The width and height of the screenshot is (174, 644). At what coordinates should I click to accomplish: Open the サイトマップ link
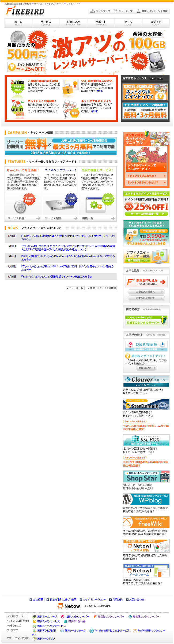[100, 11]
